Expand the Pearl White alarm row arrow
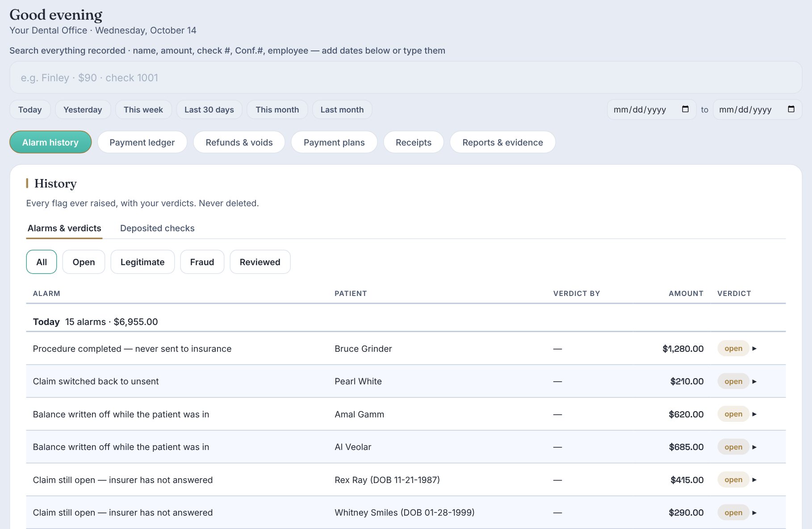This screenshot has width=812, height=529. (754, 382)
